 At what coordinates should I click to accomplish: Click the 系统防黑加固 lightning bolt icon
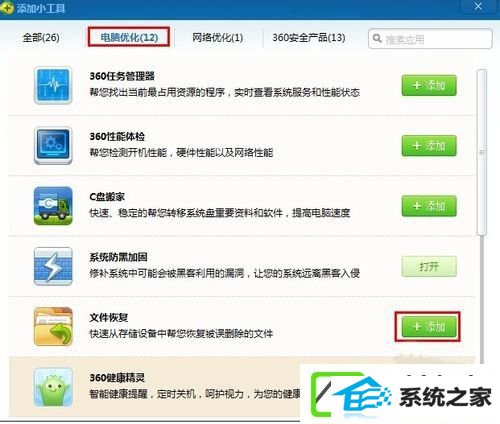[53, 266]
